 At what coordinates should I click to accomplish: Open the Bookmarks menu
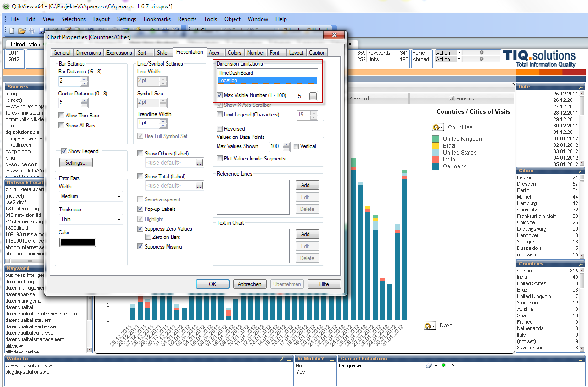coord(157,19)
